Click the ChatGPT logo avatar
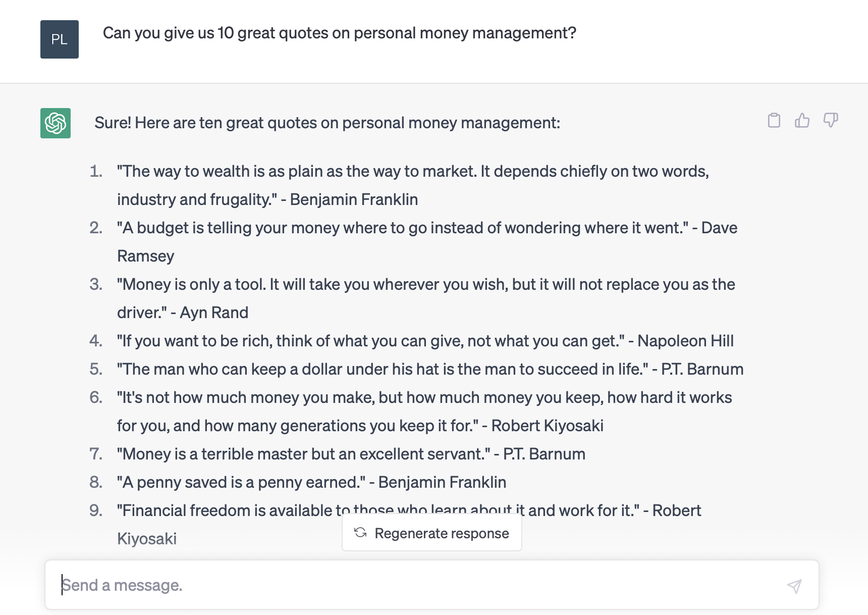This screenshot has height=615, width=868. click(x=56, y=123)
